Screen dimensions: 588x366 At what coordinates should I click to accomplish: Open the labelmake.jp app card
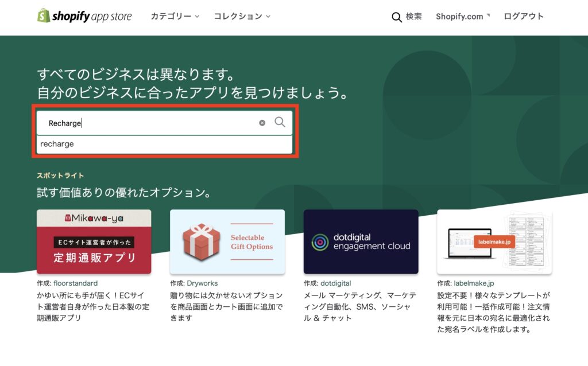(x=494, y=242)
